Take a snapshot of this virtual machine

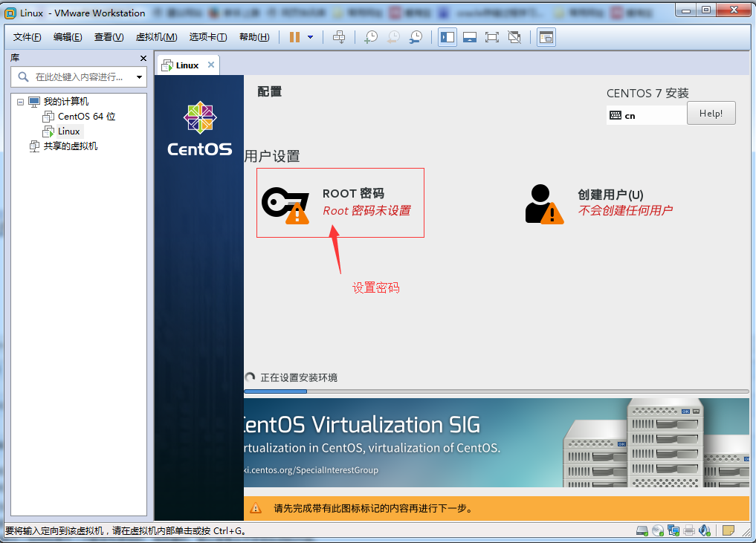click(x=371, y=37)
